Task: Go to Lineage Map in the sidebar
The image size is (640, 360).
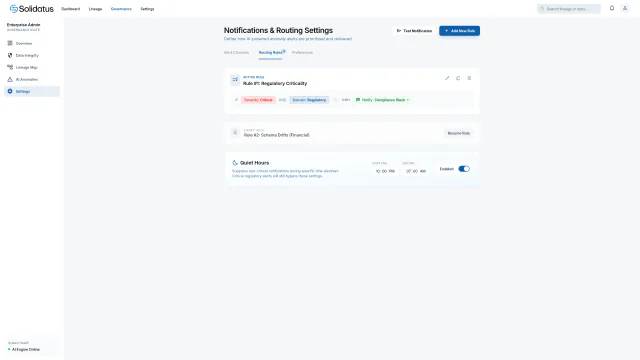Action: click(32, 67)
